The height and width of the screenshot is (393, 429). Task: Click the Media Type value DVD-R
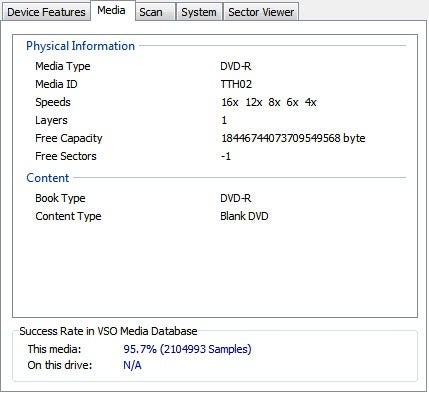236,66
